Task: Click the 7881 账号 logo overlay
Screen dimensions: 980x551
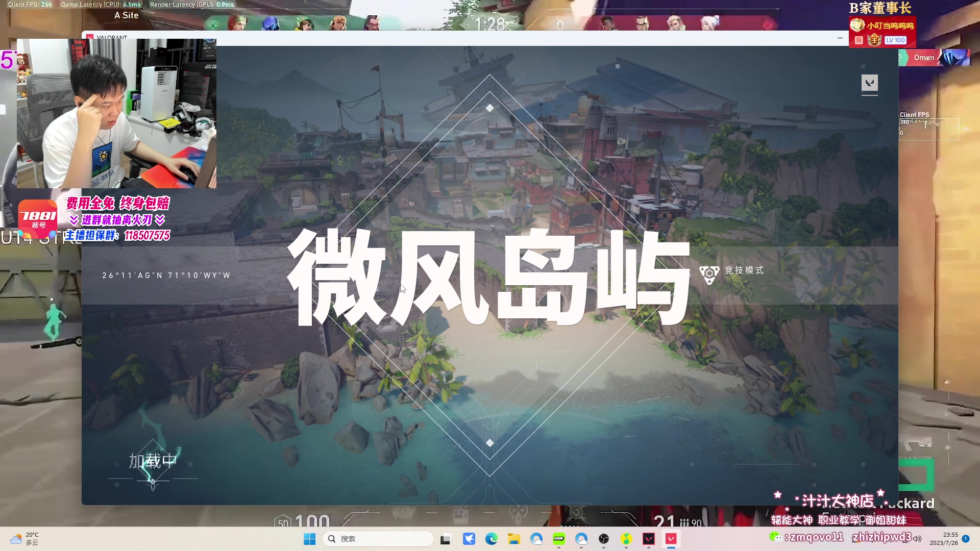Action: 38,219
